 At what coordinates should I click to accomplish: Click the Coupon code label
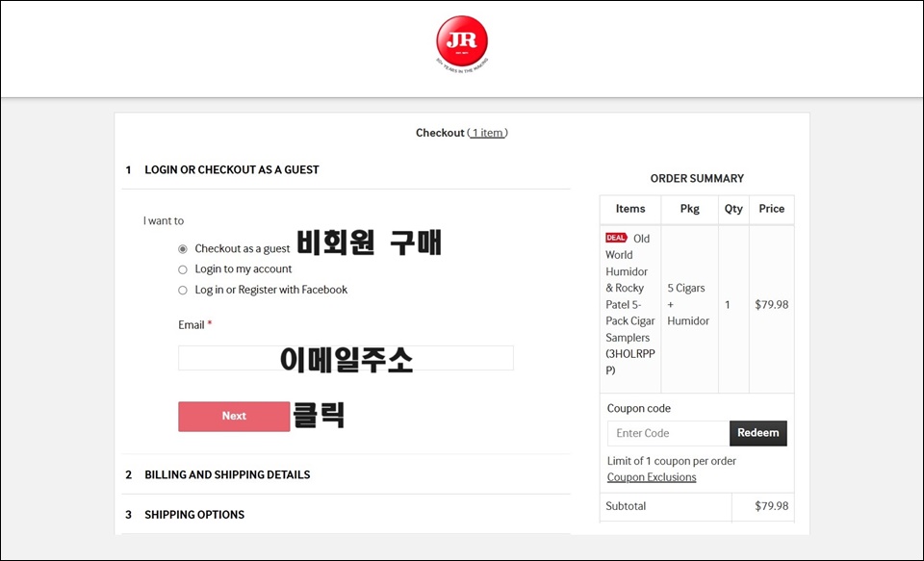pos(639,408)
